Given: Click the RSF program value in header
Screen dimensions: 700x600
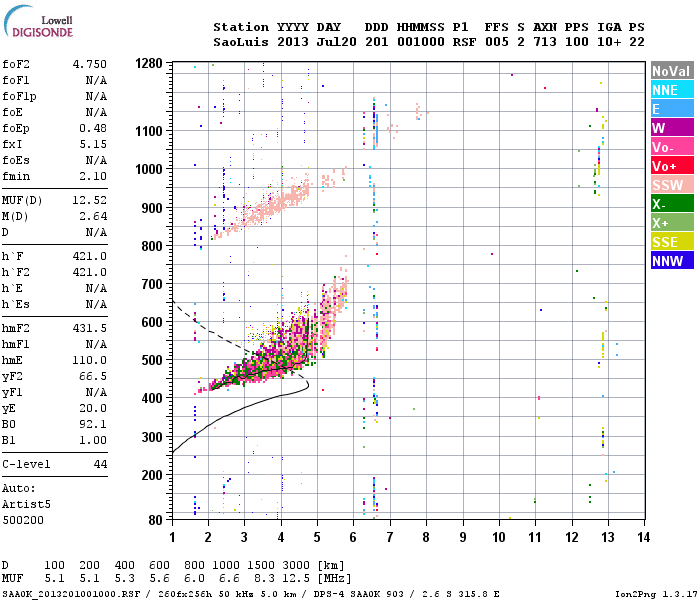Looking at the screenshot, I should [464, 42].
